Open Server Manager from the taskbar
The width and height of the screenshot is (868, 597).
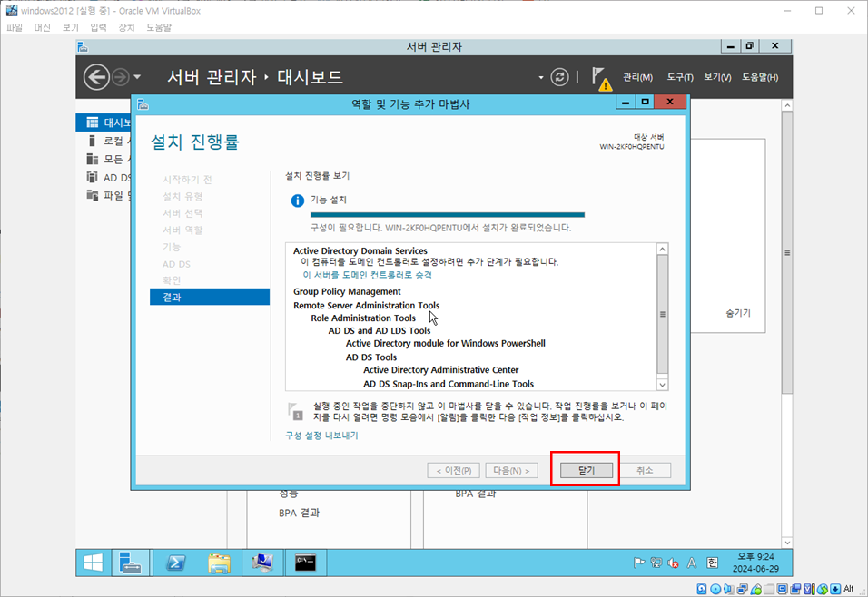click(131, 563)
